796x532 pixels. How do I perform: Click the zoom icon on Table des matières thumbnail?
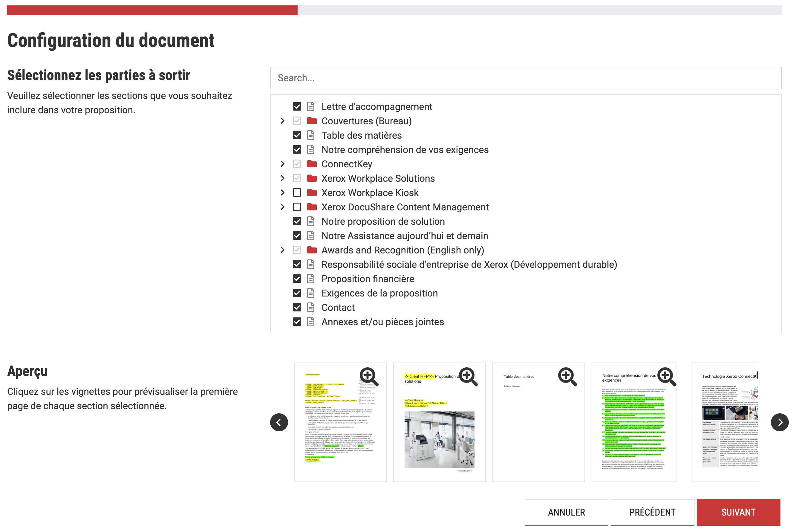pyautogui.click(x=567, y=377)
